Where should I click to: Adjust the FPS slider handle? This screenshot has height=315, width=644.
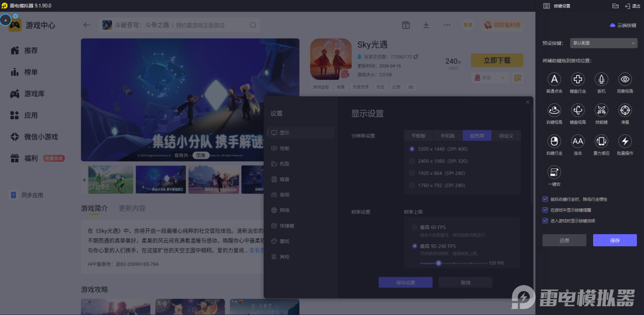tap(438, 263)
